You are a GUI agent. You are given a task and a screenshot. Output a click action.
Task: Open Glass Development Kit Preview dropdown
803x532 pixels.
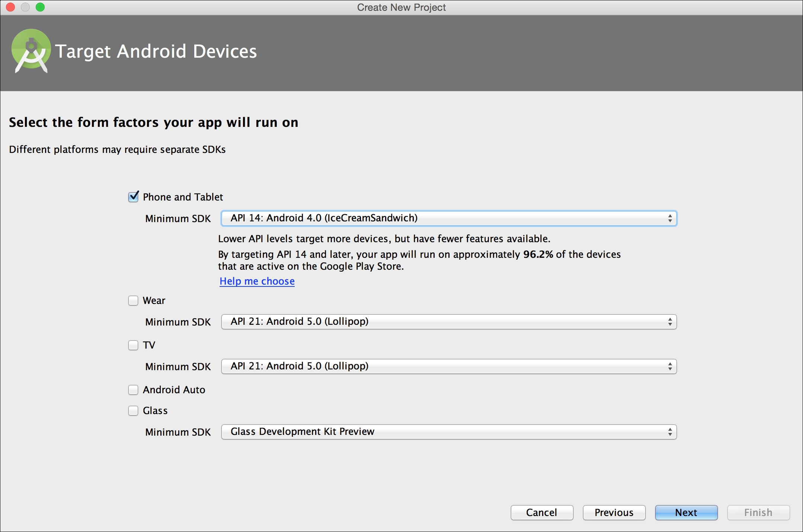click(449, 432)
